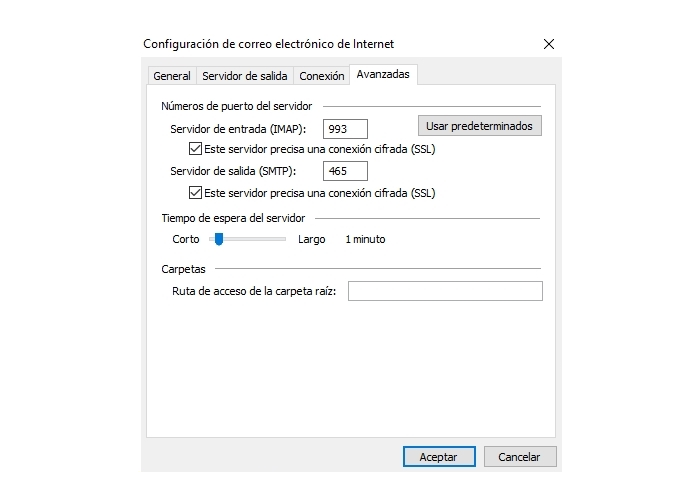Confirm settings with the Aceptar button
The height and width of the screenshot is (500, 700).
[439, 457]
